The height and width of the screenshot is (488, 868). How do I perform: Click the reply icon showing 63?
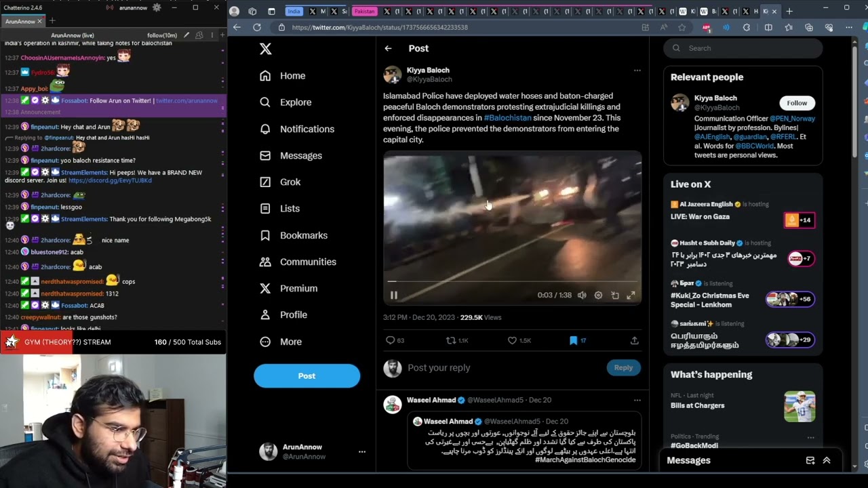point(390,340)
